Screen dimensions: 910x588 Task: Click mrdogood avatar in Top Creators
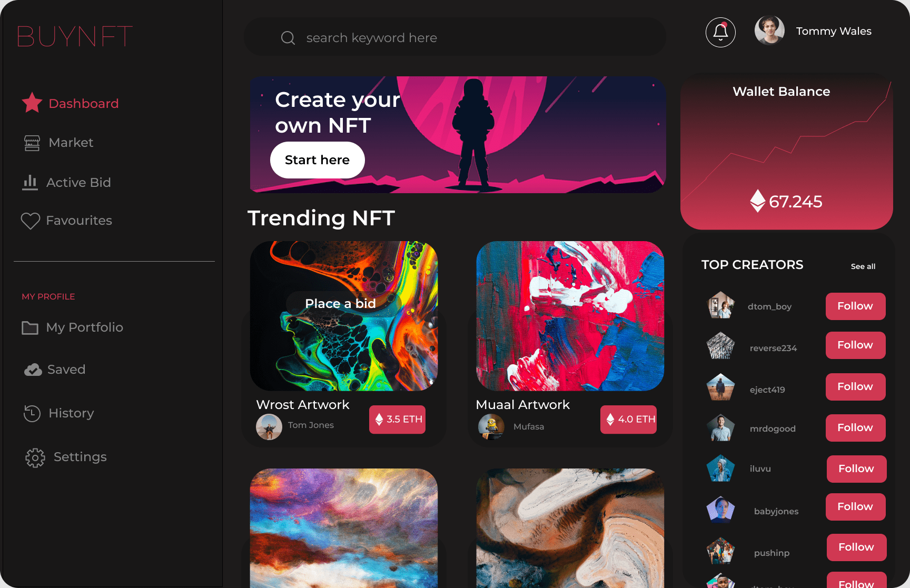pyautogui.click(x=720, y=427)
